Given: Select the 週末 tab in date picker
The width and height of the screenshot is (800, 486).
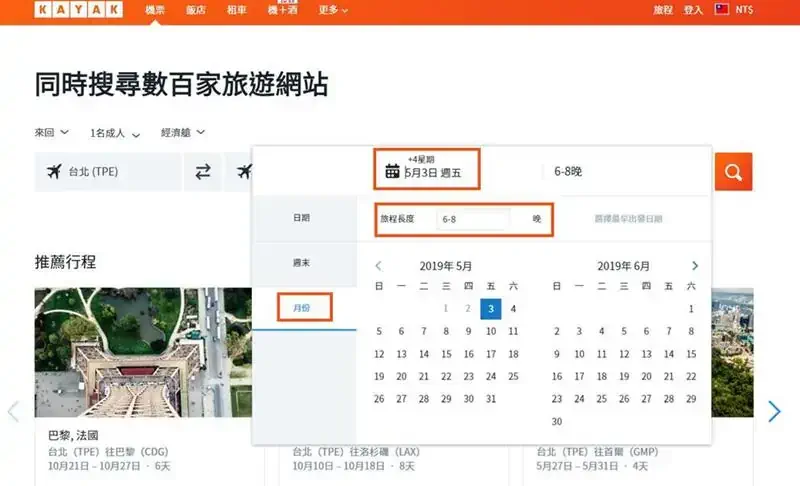Looking at the screenshot, I should (x=302, y=262).
